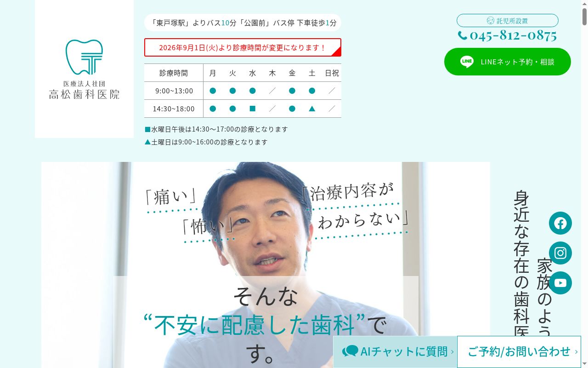
Task: Click the Wednesday afternoon square marker
Action: [x=252, y=109]
